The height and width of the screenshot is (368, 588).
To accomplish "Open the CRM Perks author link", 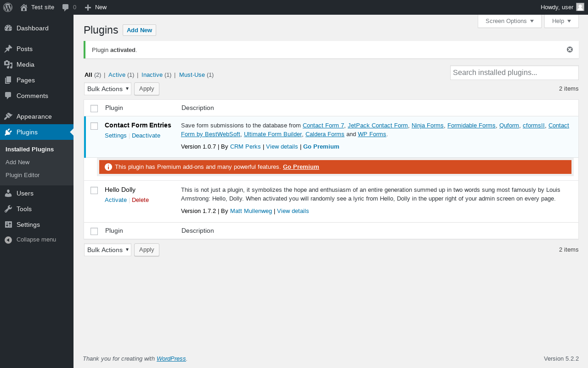I will pyautogui.click(x=245, y=147).
